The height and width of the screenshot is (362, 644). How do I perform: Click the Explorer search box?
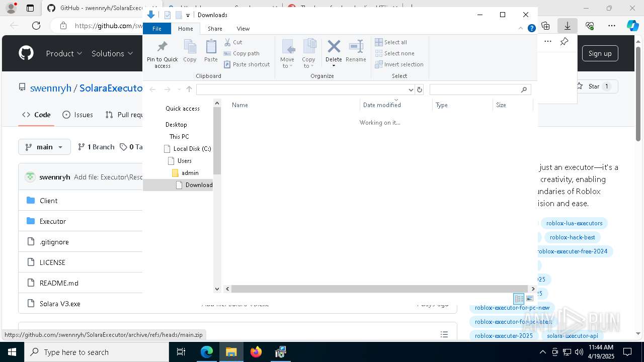(x=480, y=89)
